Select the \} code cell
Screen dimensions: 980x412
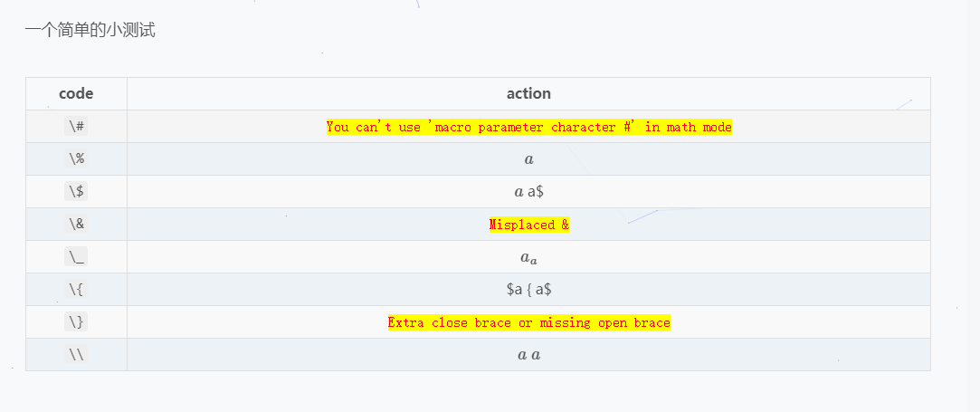click(76, 322)
